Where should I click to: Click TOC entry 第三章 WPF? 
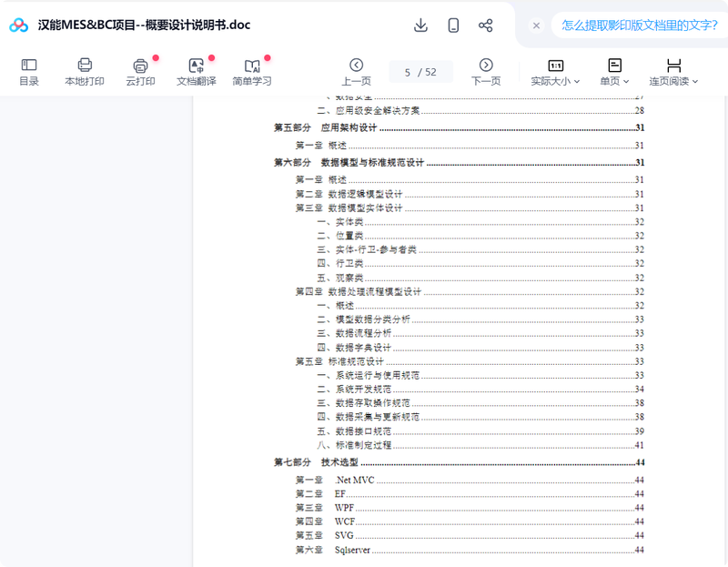click(x=470, y=508)
